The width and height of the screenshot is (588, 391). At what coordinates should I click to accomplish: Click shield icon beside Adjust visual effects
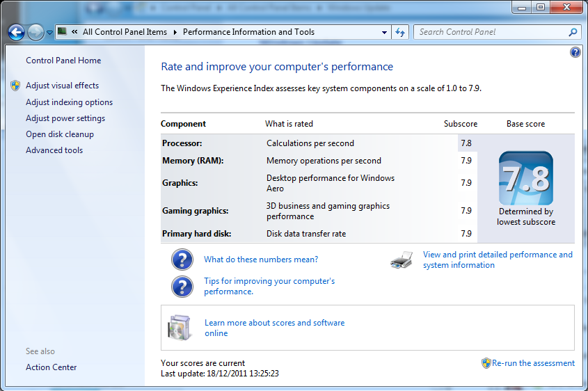click(15, 86)
